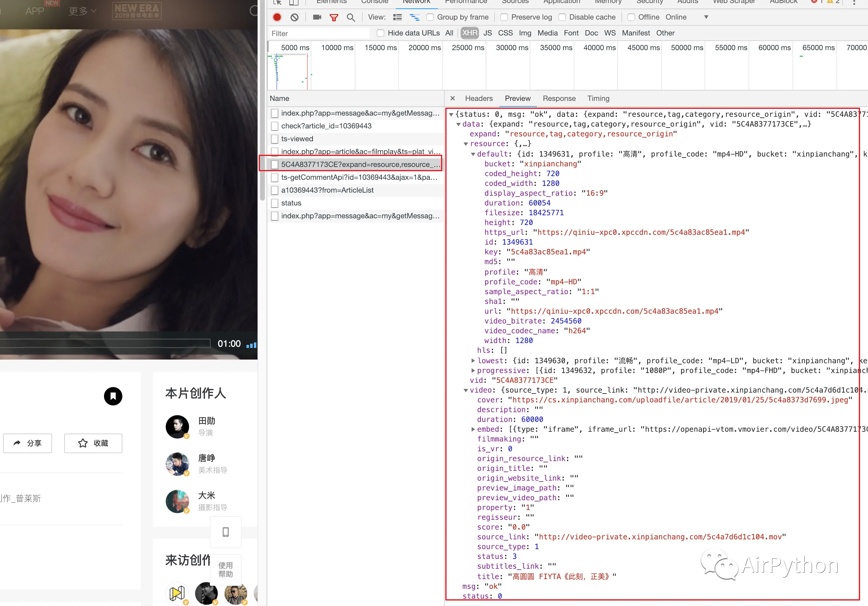868x606 pixels.
Task: Enable Preserve log checkbox
Action: click(504, 17)
